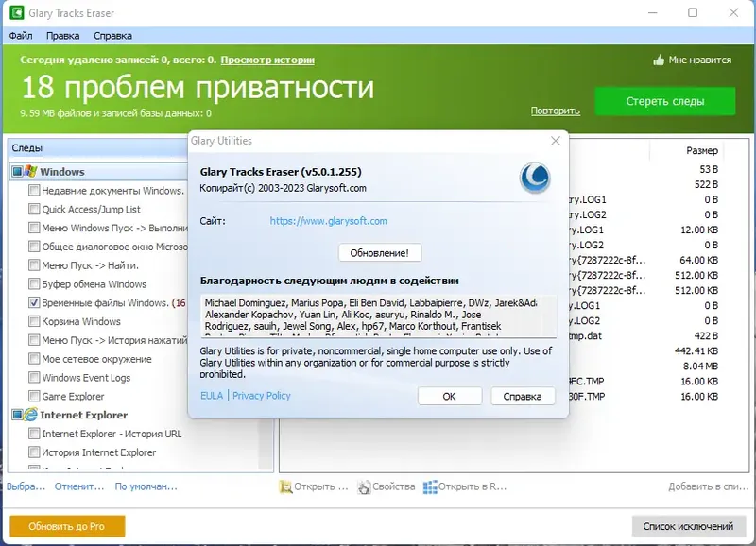Check Windows Event Logs option
This screenshot has height=546, width=756.
[x=34, y=377]
